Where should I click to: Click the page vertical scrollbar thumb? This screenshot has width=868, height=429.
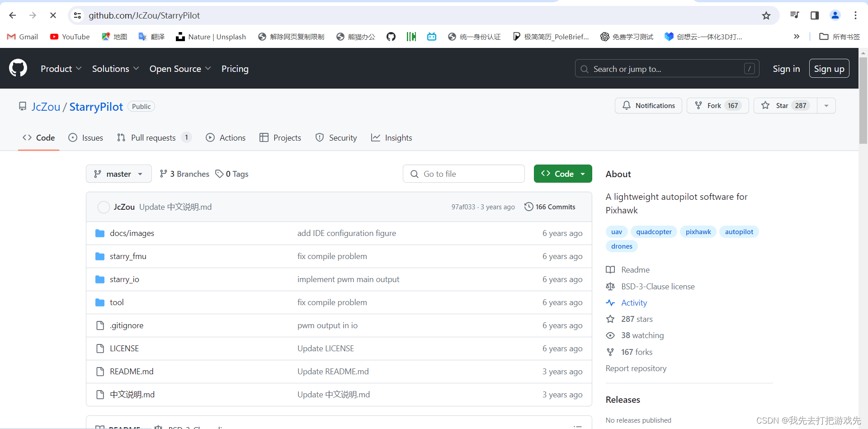863,100
